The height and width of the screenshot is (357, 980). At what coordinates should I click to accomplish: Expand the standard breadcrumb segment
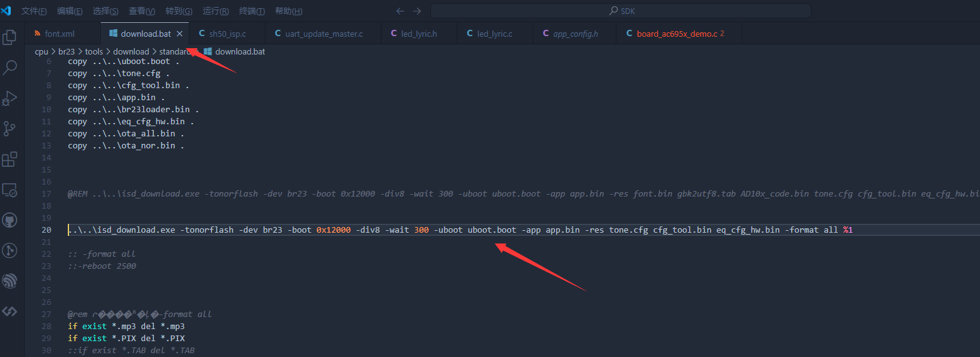coord(175,51)
